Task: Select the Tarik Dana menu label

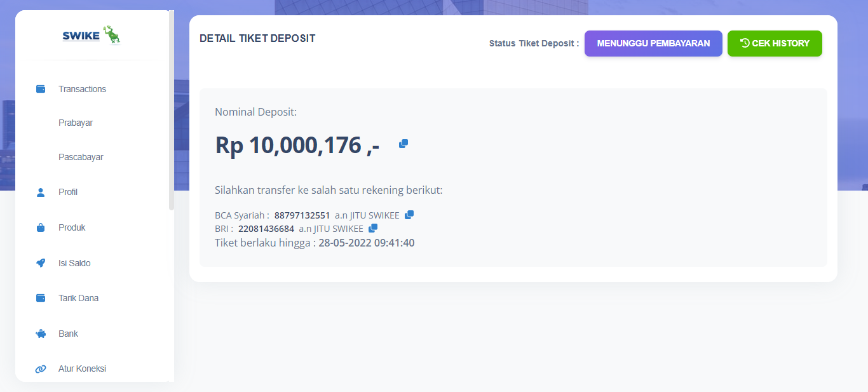Action: pyautogui.click(x=78, y=298)
